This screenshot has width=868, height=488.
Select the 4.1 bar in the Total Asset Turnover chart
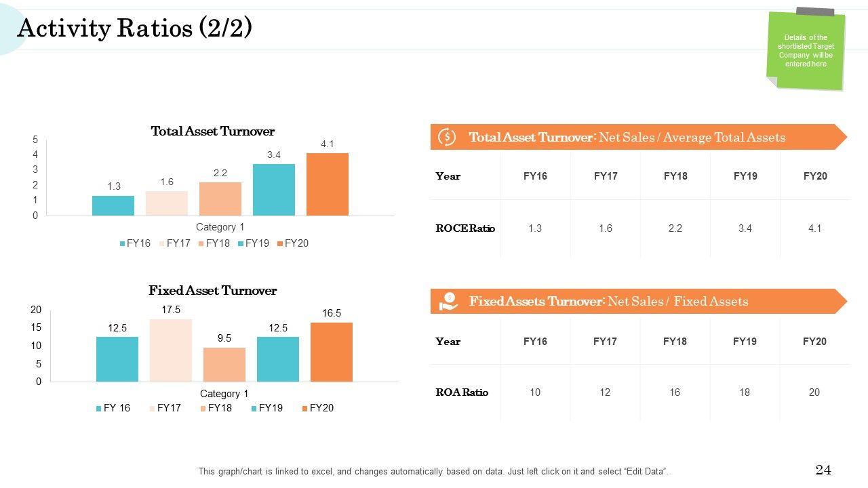click(328, 184)
